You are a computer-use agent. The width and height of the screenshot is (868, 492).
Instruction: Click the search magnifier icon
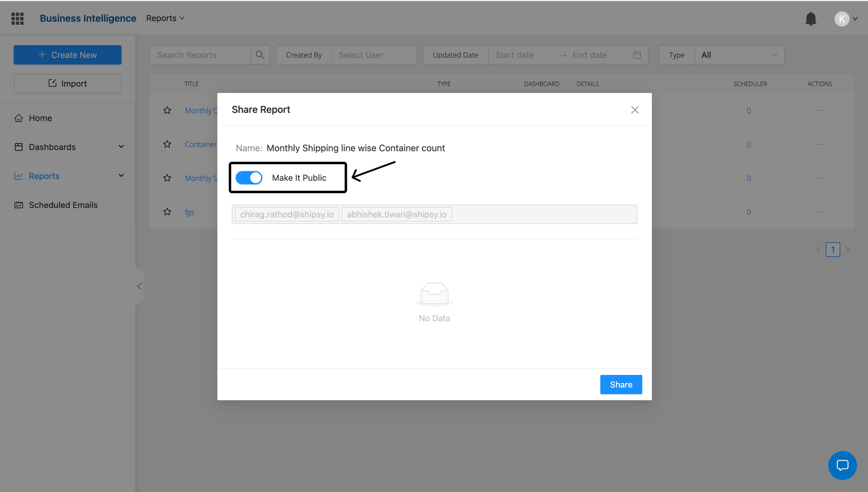[x=260, y=55]
